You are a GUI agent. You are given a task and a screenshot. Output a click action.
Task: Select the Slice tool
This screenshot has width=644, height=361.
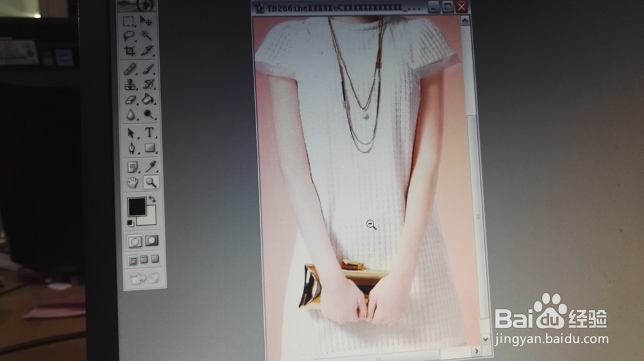click(147, 50)
